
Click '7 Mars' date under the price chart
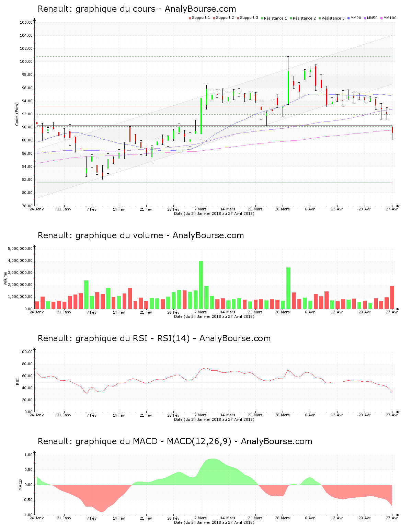[x=201, y=209]
